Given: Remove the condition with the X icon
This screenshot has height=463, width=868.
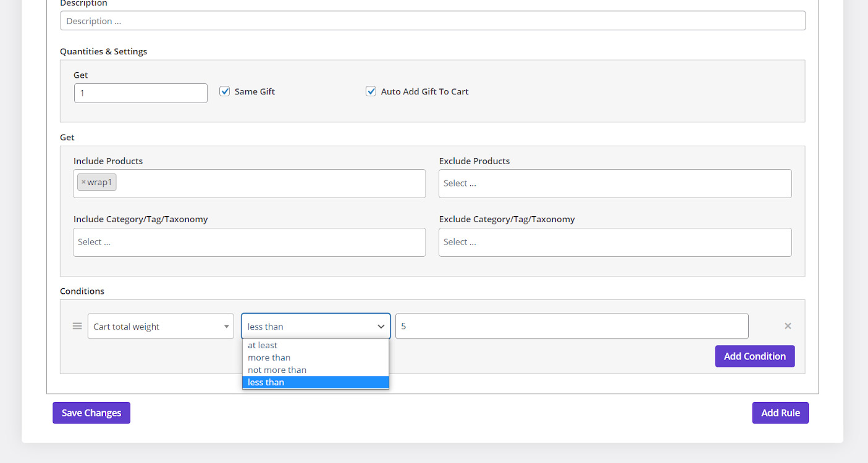Looking at the screenshot, I should 788,326.
